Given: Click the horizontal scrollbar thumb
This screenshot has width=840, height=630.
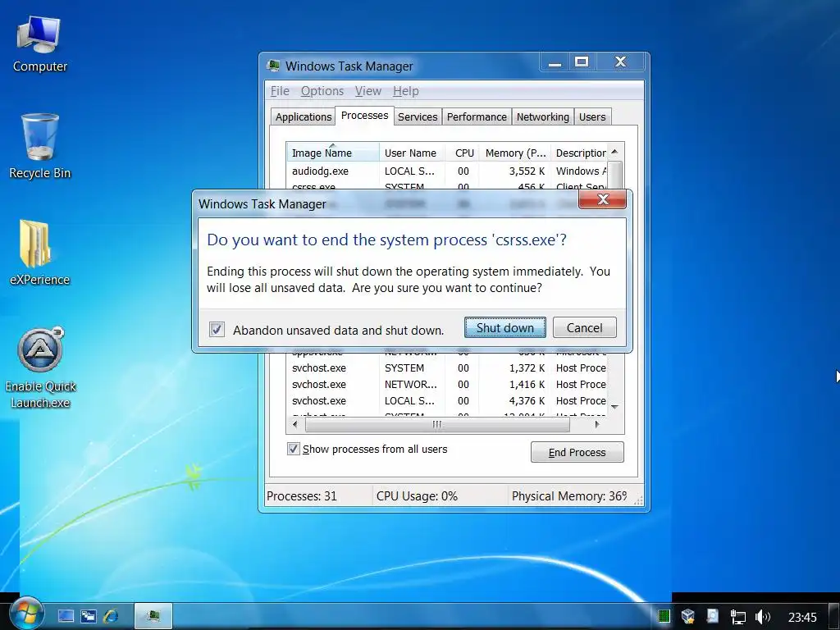Looking at the screenshot, I should coord(437,424).
